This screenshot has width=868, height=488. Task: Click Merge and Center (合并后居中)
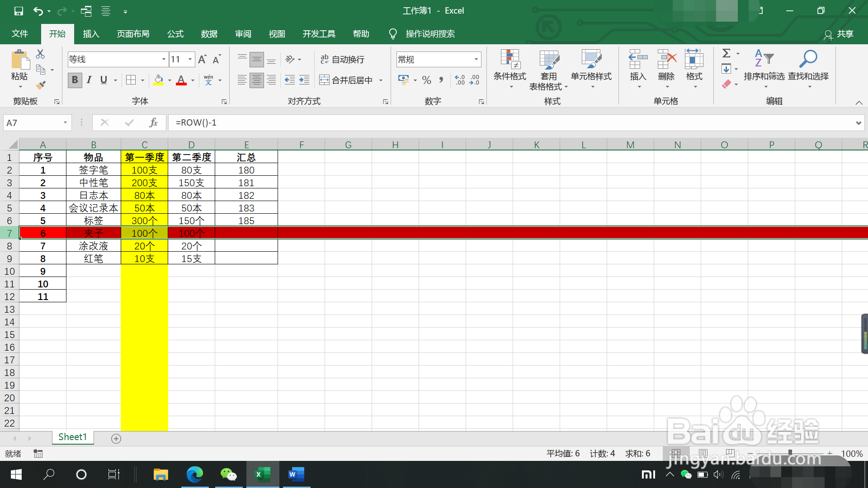(x=346, y=80)
